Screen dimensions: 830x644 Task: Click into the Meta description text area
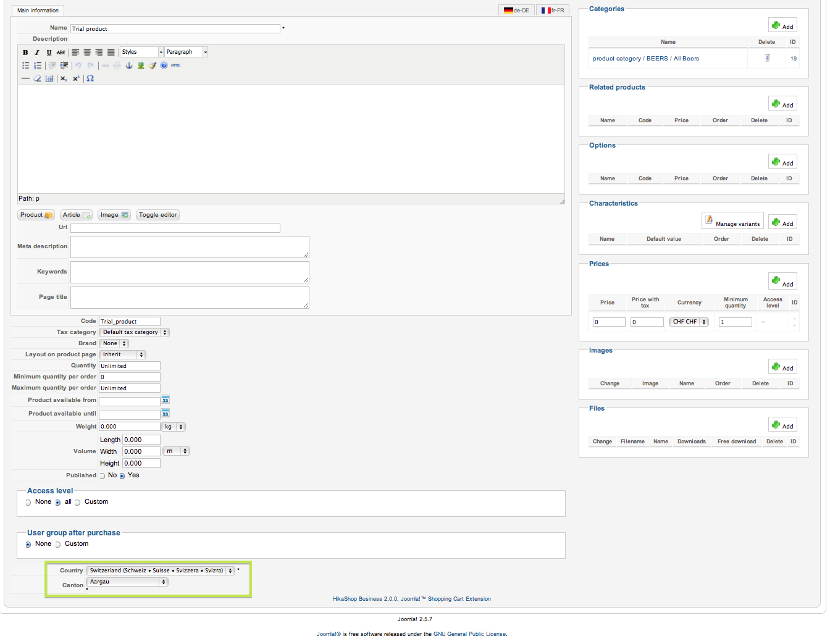click(x=190, y=247)
